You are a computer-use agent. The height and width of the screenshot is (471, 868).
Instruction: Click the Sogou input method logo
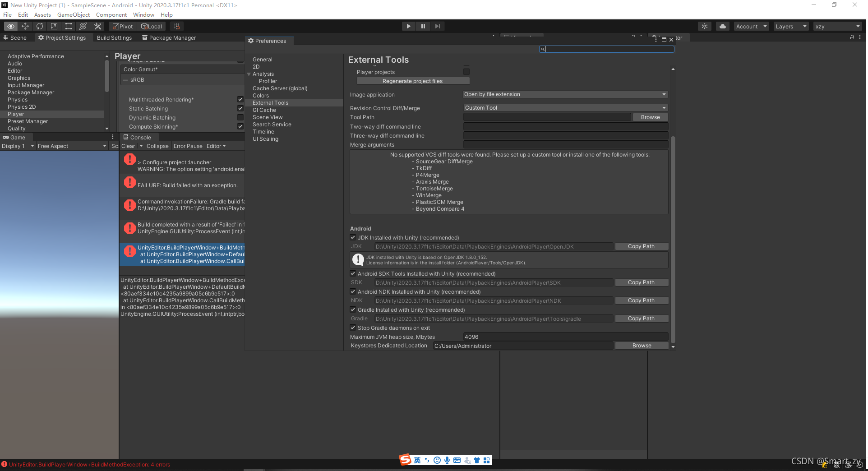click(x=405, y=460)
